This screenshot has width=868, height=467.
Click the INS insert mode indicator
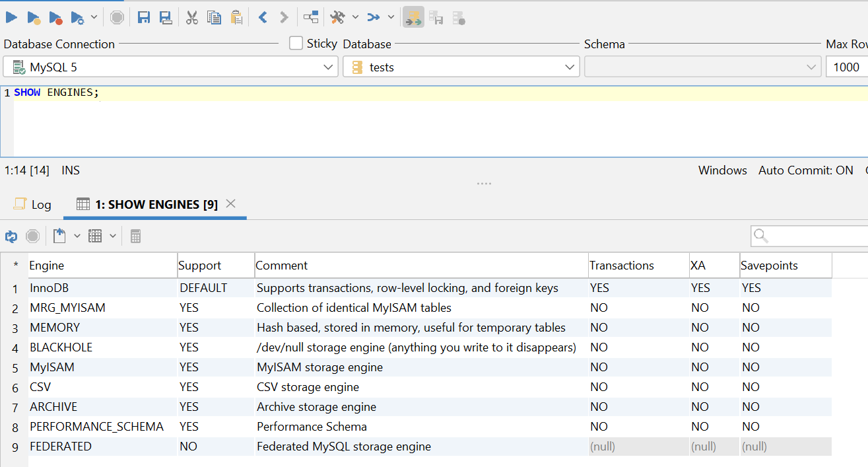point(71,170)
